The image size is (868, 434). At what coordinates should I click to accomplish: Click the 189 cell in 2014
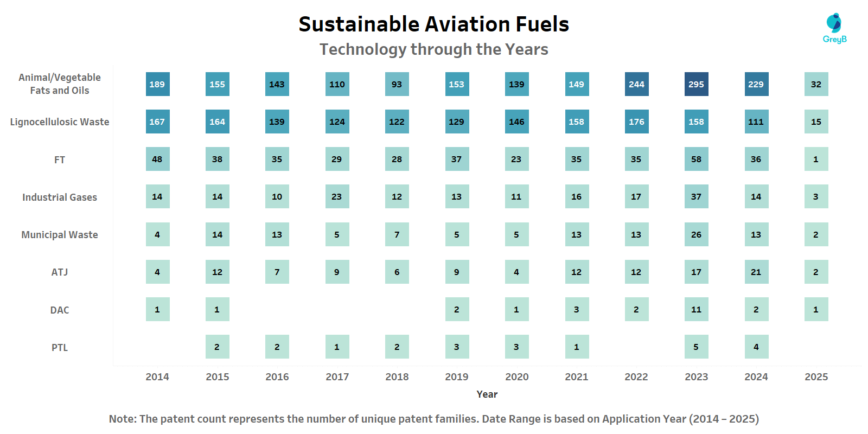pyautogui.click(x=157, y=84)
